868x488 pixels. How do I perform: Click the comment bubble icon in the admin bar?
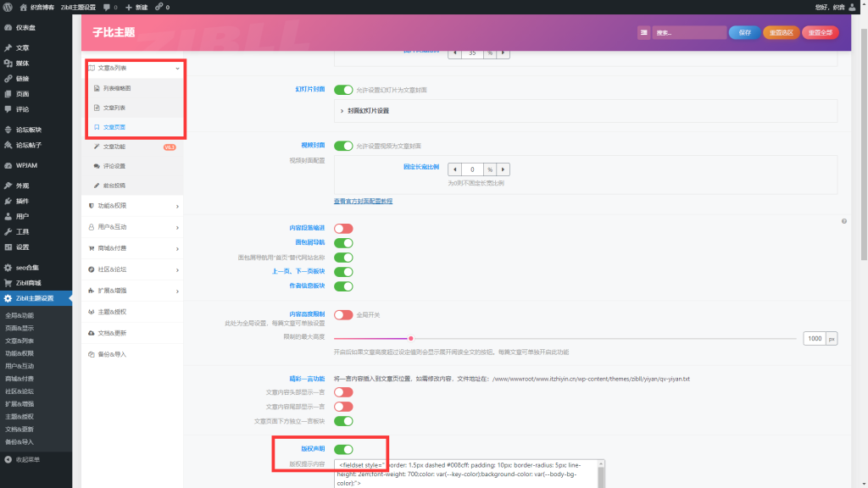tap(106, 7)
